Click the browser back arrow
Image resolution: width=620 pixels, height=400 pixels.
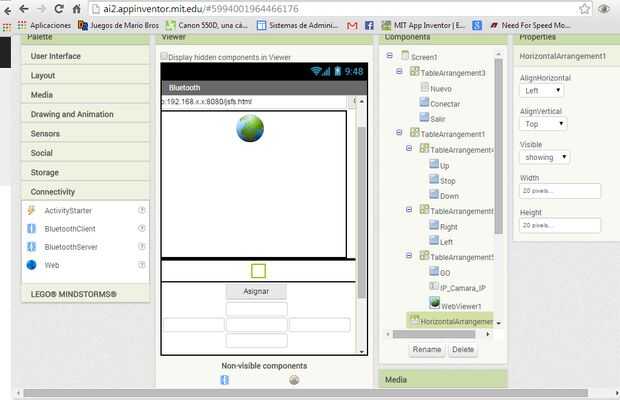click(23, 8)
